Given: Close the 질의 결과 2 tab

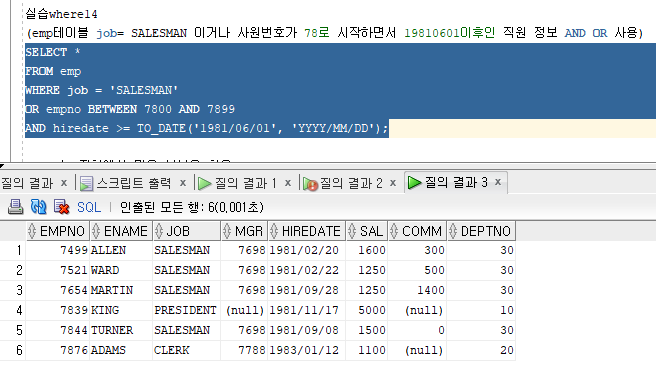Looking at the screenshot, I should [x=393, y=183].
